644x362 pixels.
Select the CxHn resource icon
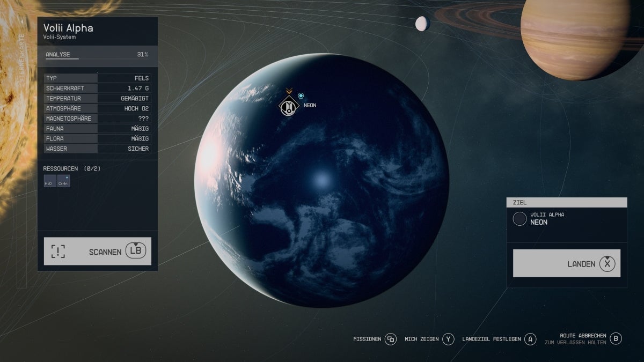coord(63,181)
